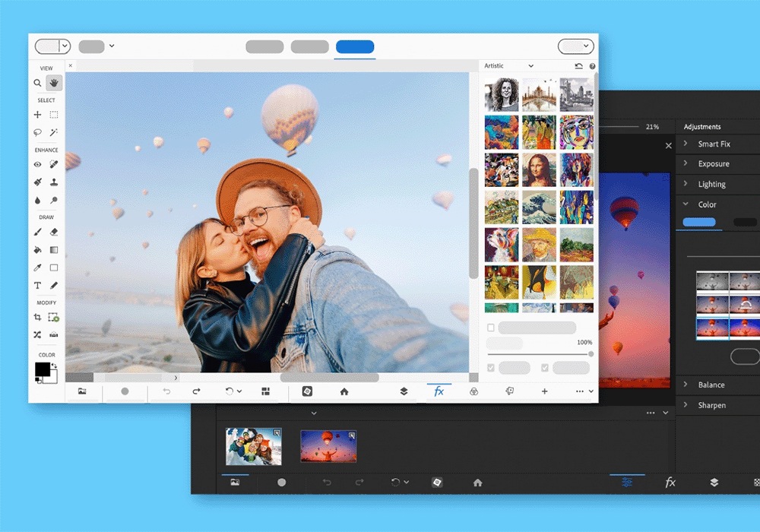Select the Hand tool in View section
Screen dimensions: 760x532
pos(54,83)
